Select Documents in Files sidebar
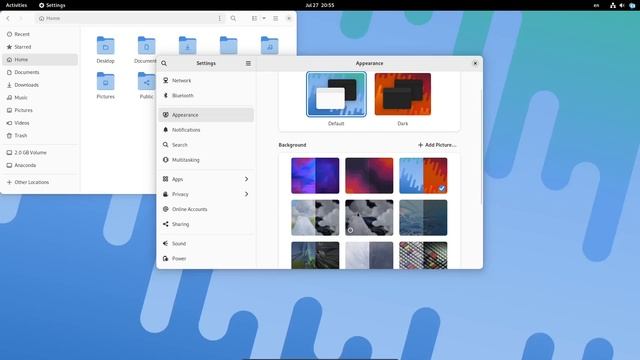The image size is (640, 360). click(x=40, y=72)
